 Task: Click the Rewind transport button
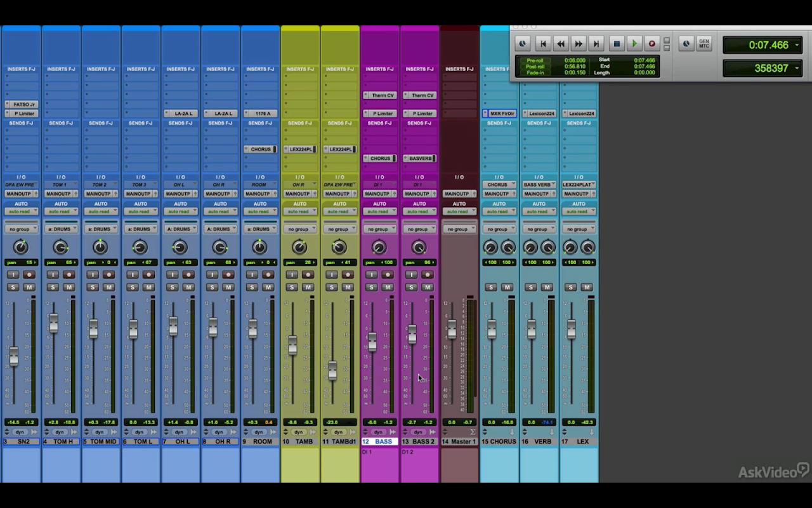[x=560, y=44]
